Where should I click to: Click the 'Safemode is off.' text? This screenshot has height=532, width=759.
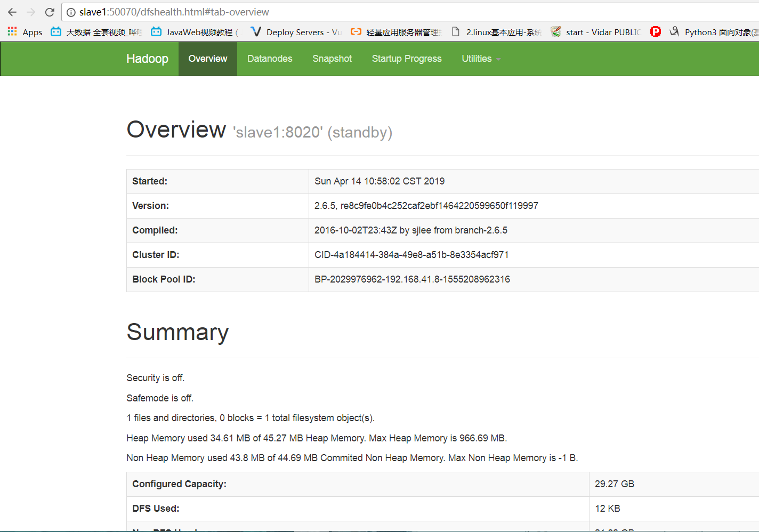[160, 398]
